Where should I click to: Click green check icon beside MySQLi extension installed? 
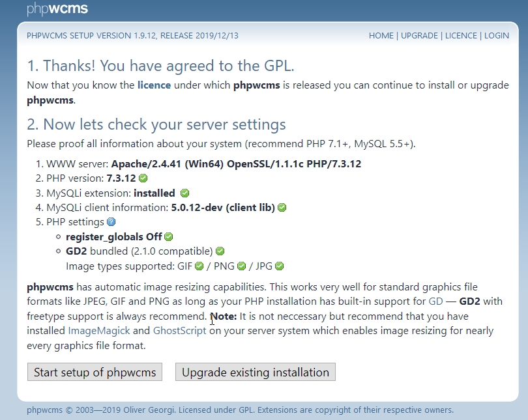(x=185, y=193)
